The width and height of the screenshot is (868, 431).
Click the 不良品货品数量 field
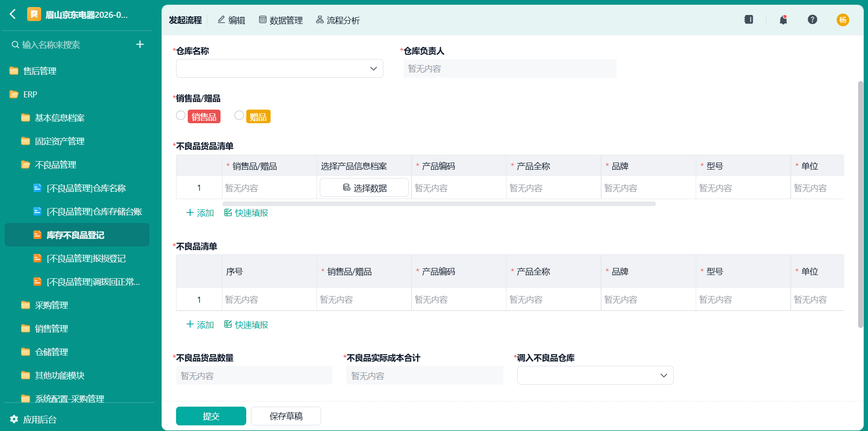click(x=254, y=376)
